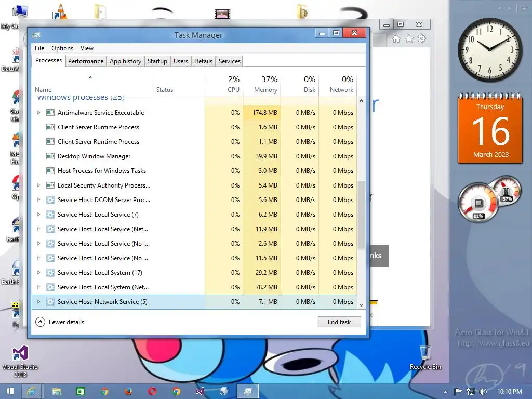Expand Service Host: Local System (17)
Image resolution: width=532 pixels, height=399 pixels.
tap(38, 273)
